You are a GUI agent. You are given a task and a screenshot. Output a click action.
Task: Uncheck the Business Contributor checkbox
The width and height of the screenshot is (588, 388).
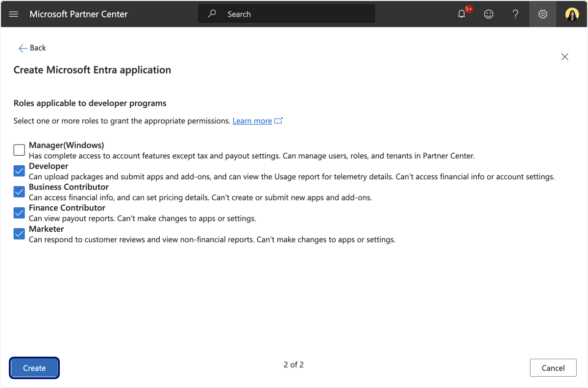[19, 192]
